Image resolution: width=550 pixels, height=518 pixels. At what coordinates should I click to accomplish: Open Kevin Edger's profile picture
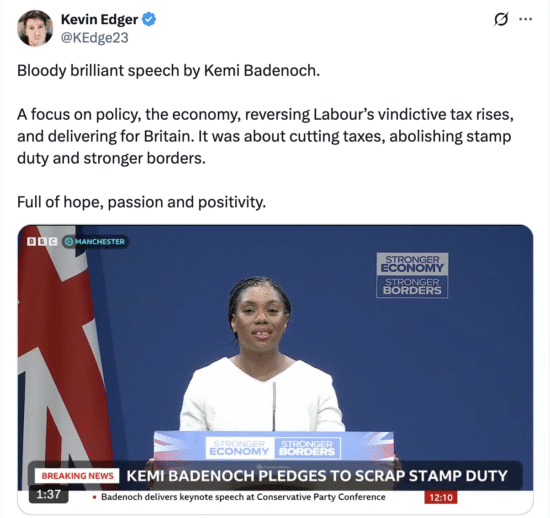pos(35,28)
